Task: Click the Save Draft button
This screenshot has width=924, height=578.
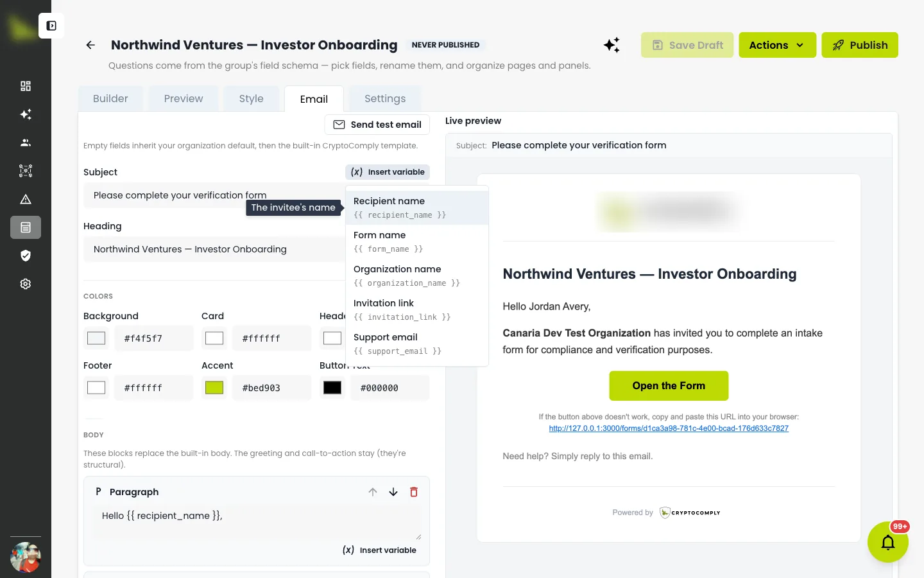Action: (x=687, y=45)
